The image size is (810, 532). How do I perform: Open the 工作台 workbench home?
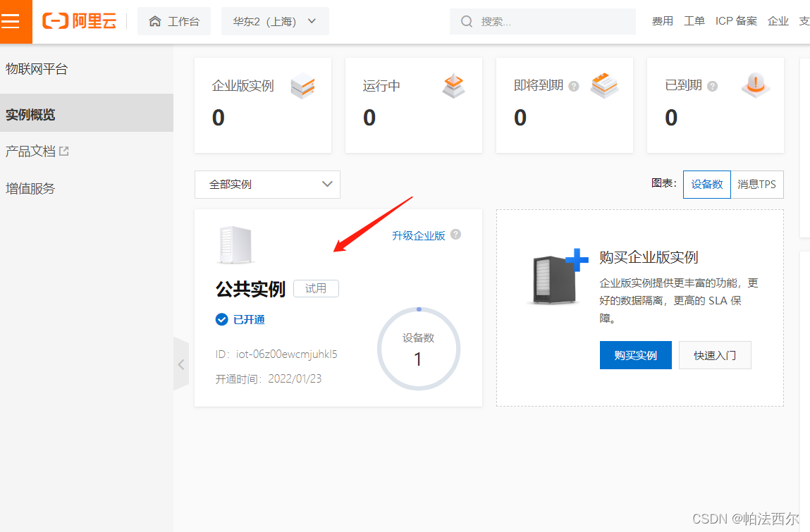174,21
